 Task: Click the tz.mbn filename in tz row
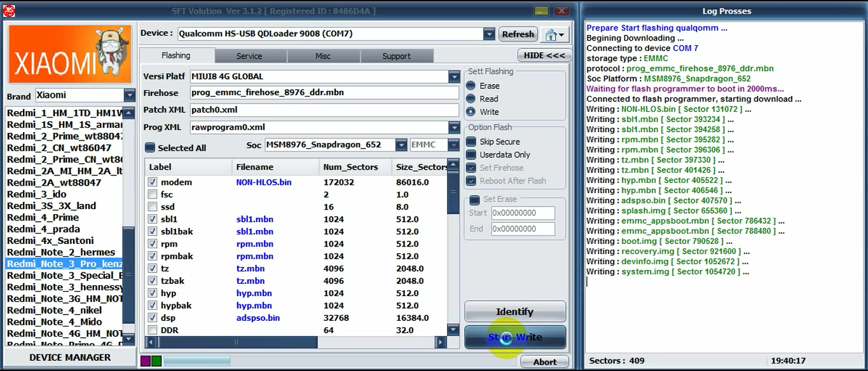[251, 268]
